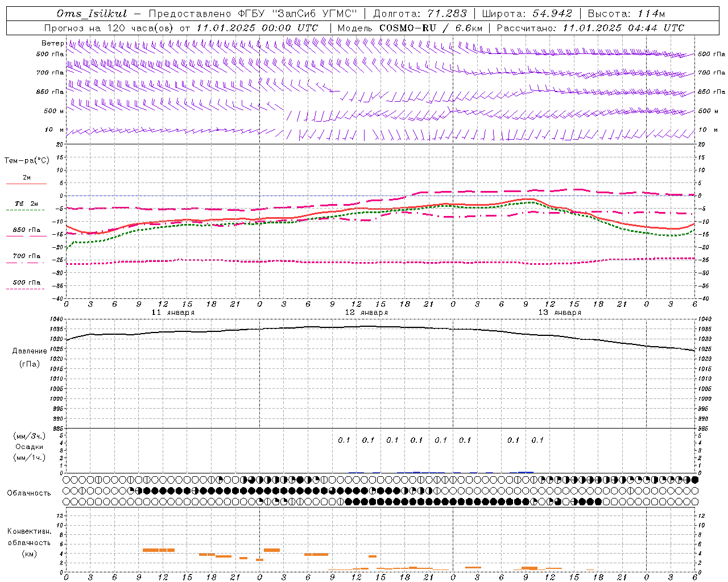
Task: Click the Широта: 54.942 field
Action: click(x=527, y=14)
